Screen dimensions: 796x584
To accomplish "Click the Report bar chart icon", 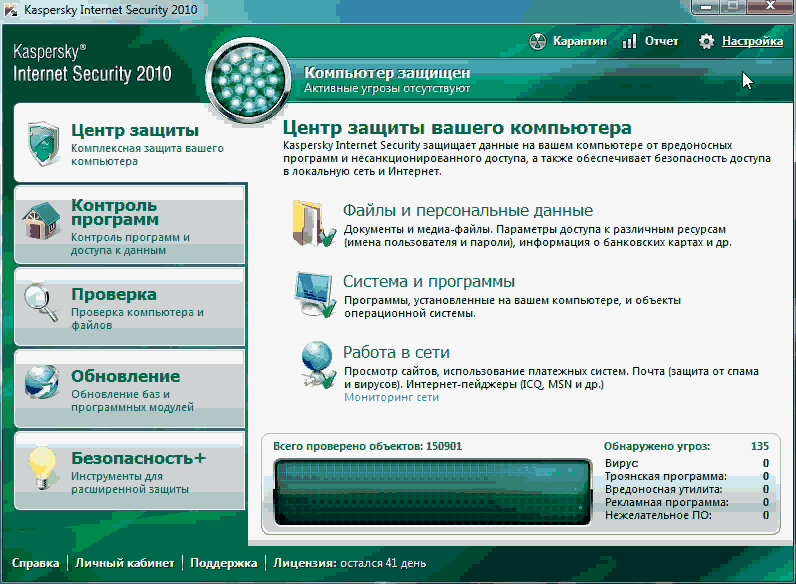I will (x=629, y=42).
